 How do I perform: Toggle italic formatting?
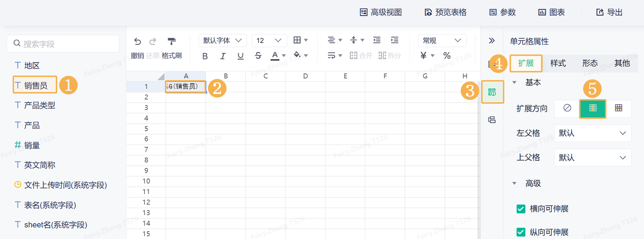point(223,56)
